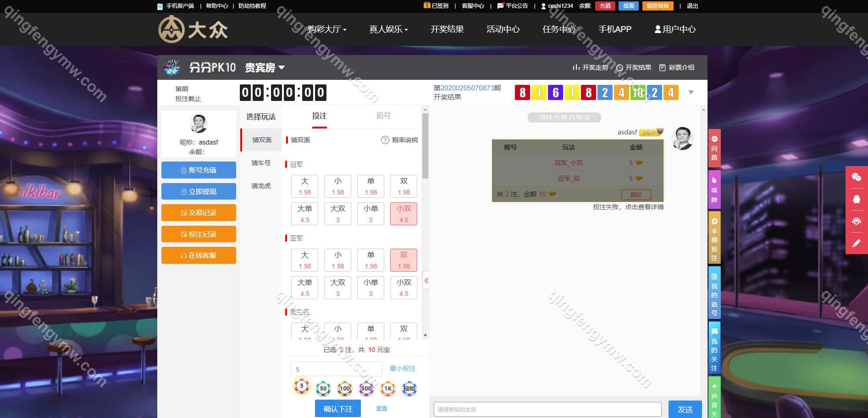Image resolution: width=868 pixels, height=418 pixels.
Task: Deselect the 冠军 小双 bet option
Action: 404,214
